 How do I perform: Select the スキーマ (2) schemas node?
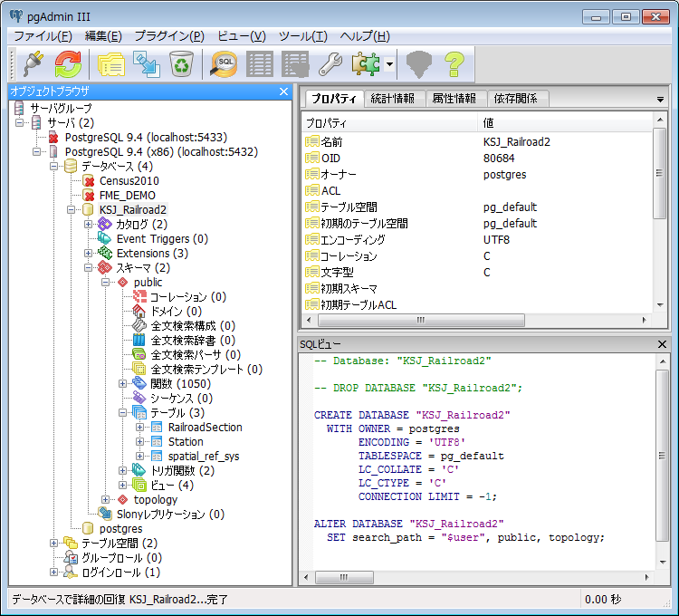click(143, 268)
